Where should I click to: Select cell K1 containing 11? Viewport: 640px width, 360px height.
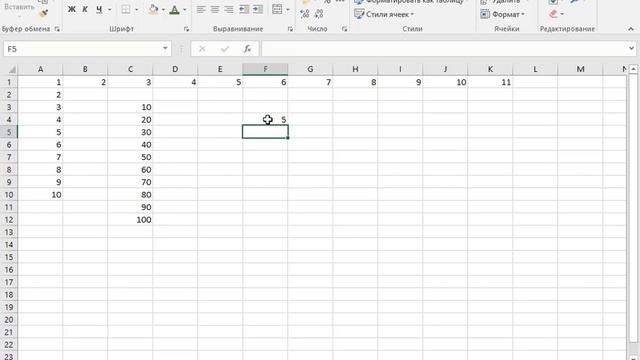point(490,82)
